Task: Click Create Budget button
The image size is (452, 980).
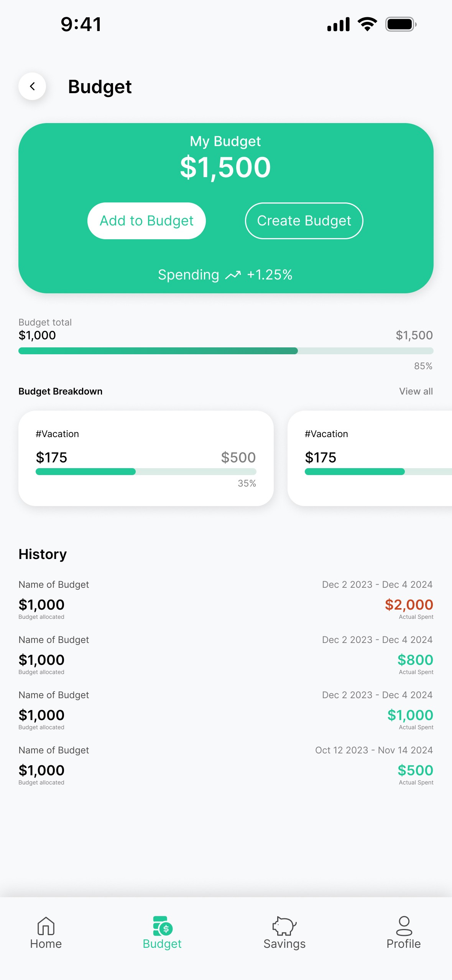Action: 304,221
